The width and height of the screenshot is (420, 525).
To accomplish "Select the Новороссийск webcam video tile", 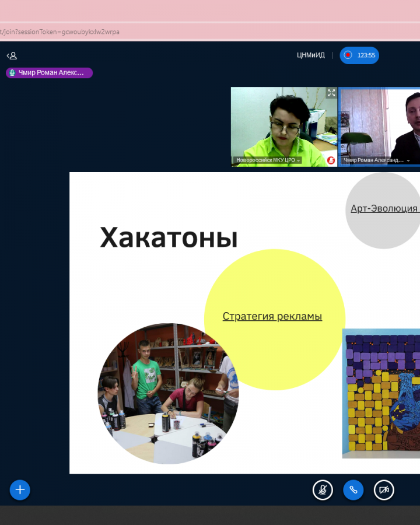I will click(x=283, y=123).
